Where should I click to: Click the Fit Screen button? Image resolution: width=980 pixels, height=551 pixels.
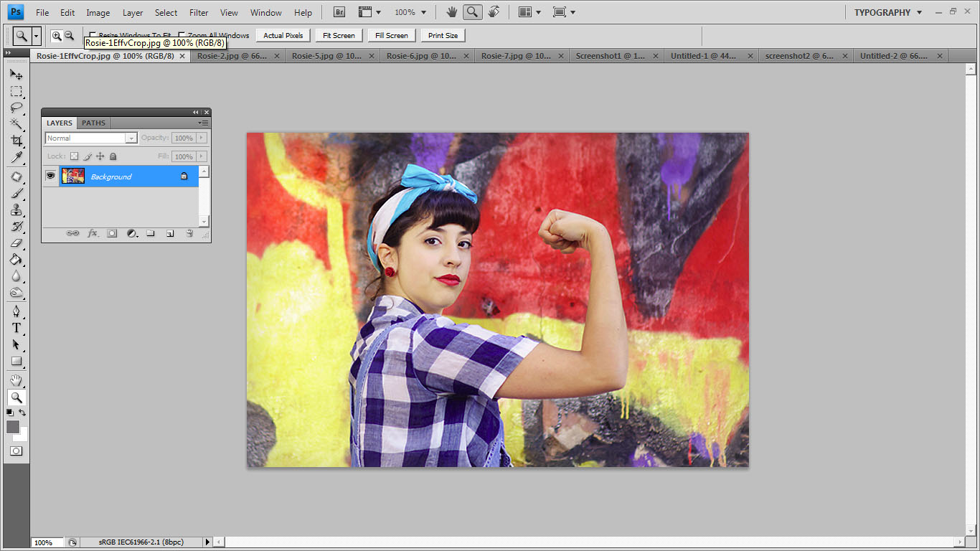click(339, 35)
